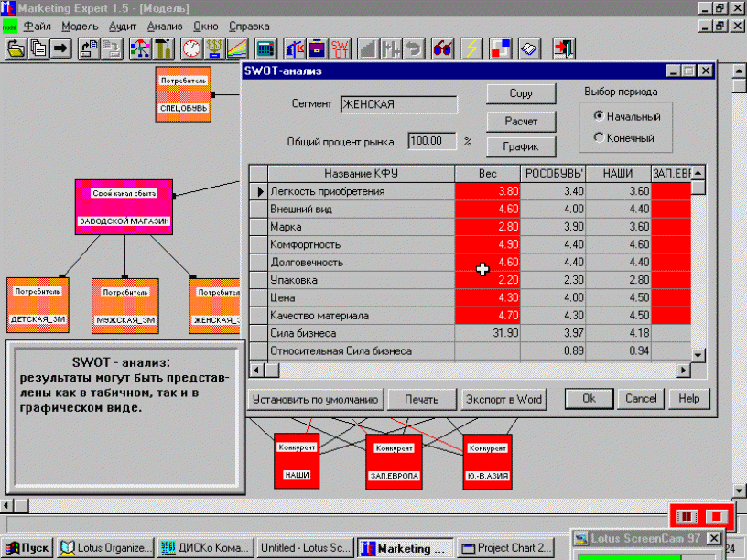Click the greyed bar chart icon
The image size is (747, 560).
click(x=368, y=48)
